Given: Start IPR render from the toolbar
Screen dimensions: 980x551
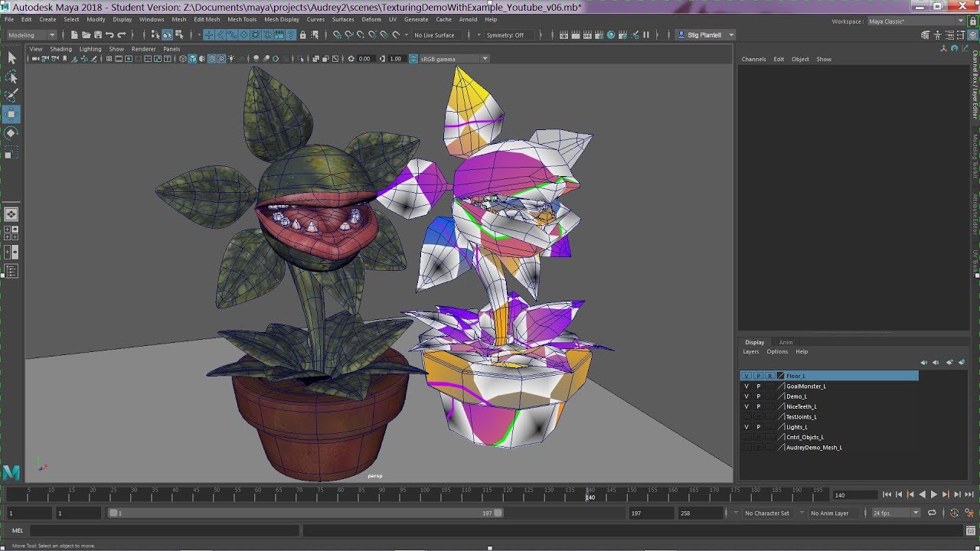Looking at the screenshot, I should pyautogui.click(x=588, y=34).
